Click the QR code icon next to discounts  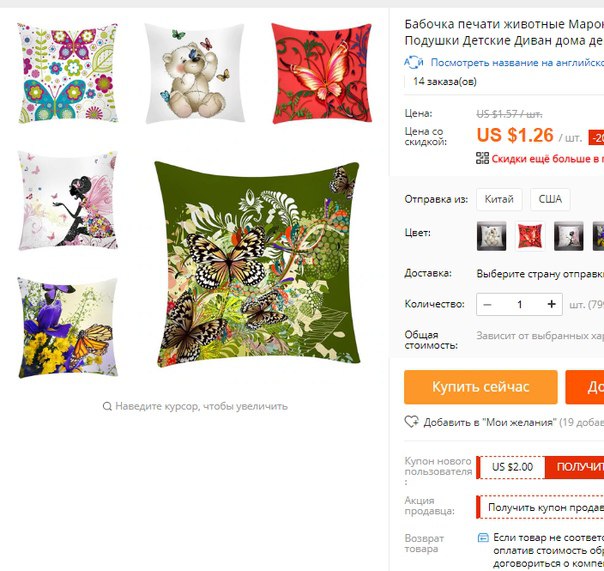pos(482,158)
